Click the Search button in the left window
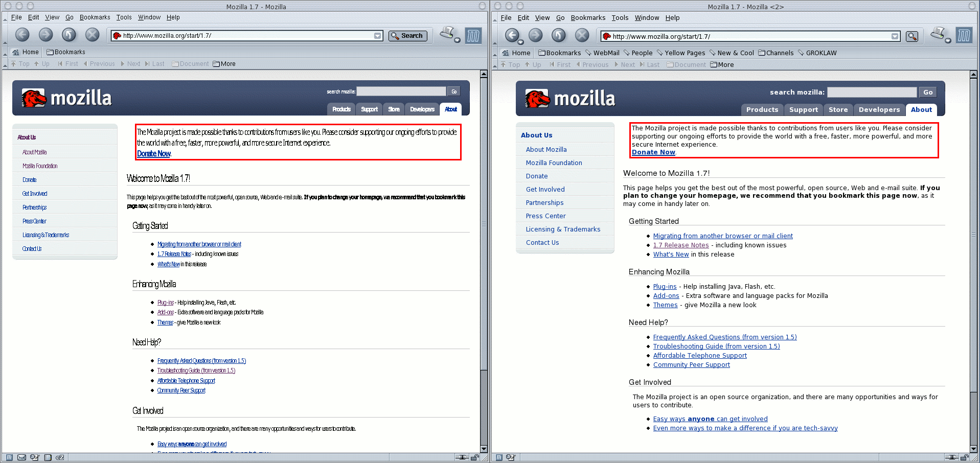The height and width of the screenshot is (463, 980). [x=407, y=36]
